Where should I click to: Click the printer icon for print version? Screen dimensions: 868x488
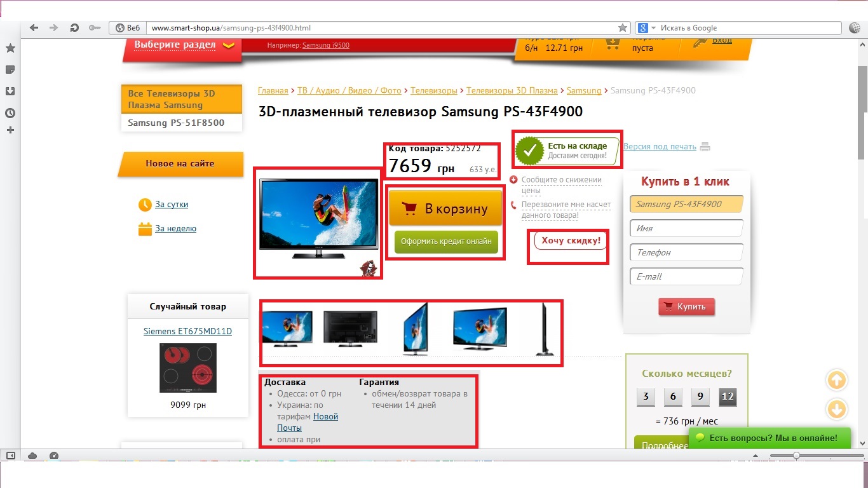tap(705, 147)
